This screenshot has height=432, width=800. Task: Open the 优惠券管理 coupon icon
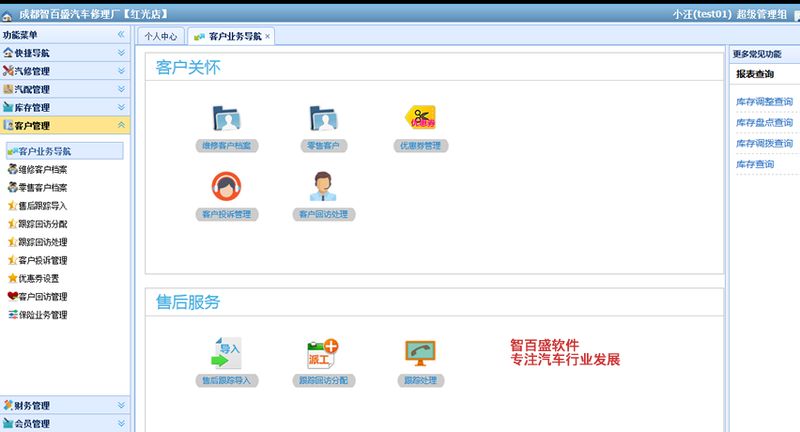(420, 117)
